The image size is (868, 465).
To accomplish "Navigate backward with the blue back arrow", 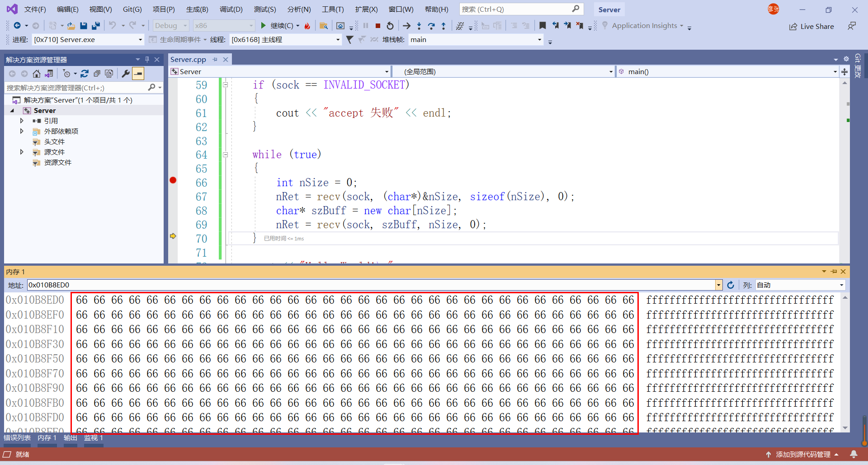I will tap(17, 26).
